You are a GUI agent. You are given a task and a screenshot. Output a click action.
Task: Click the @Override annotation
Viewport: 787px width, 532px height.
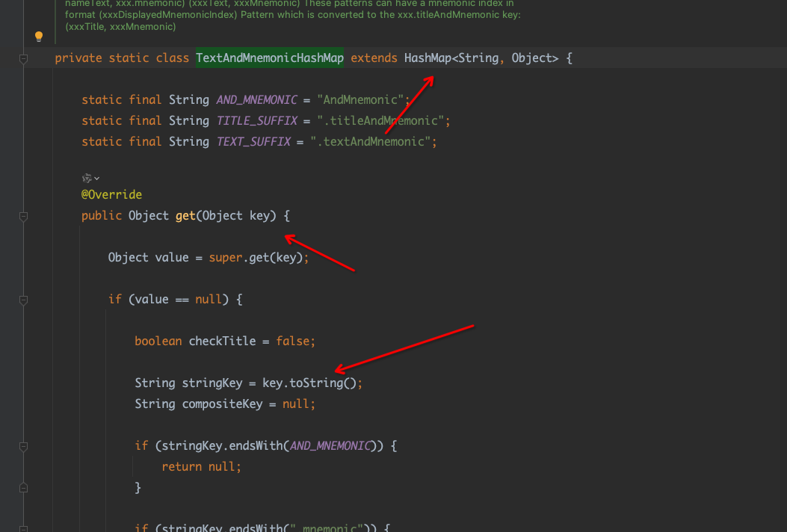coord(111,195)
